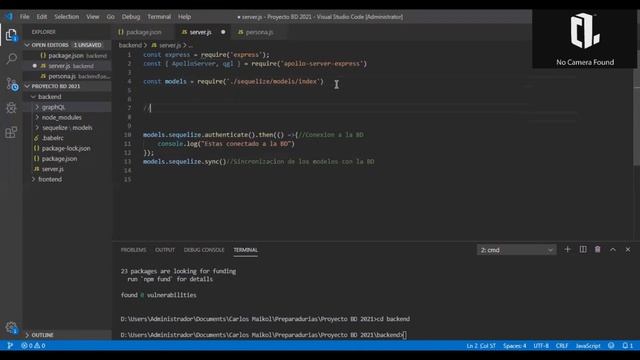Switch to the Output panel tab
This screenshot has width=640, height=360.
point(165,250)
